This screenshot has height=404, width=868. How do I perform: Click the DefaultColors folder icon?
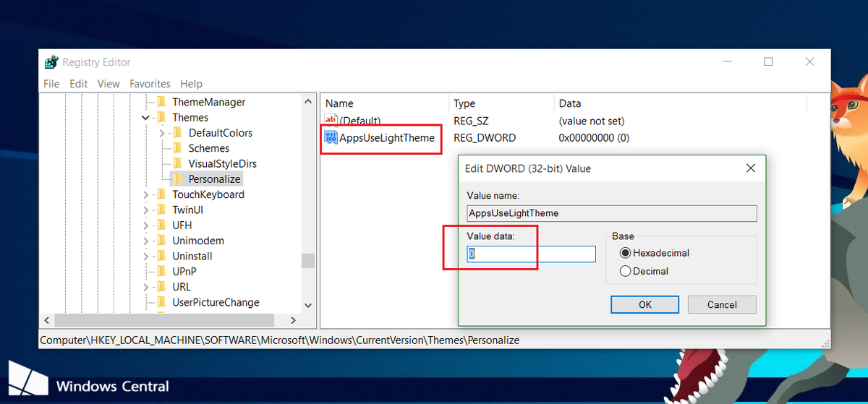[x=177, y=133]
